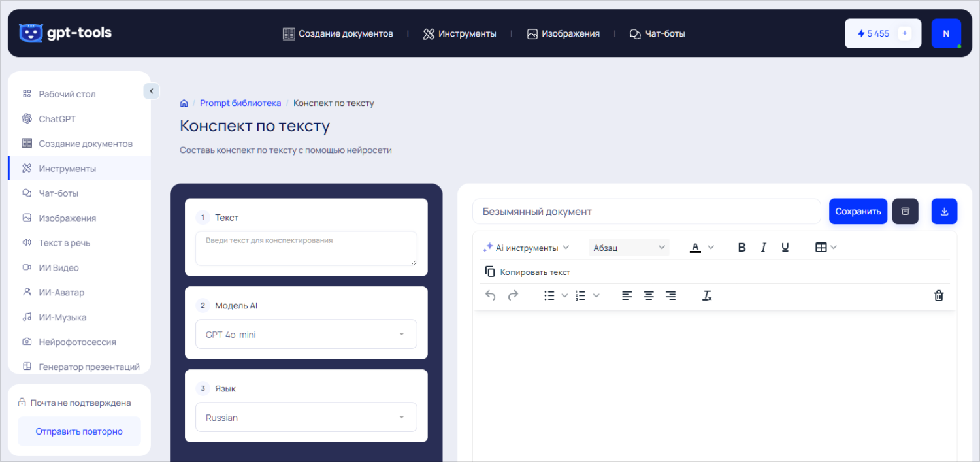Image resolution: width=980 pixels, height=462 pixels.
Task: Open the Prompt библиотека breadcrumb link
Action: (240, 103)
